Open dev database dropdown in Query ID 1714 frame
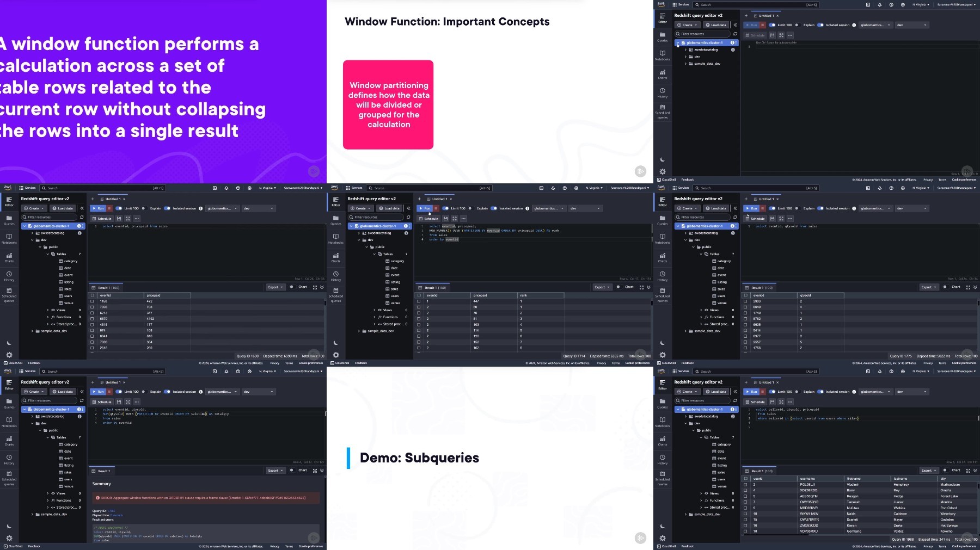Image resolution: width=980 pixels, height=550 pixels. click(585, 208)
